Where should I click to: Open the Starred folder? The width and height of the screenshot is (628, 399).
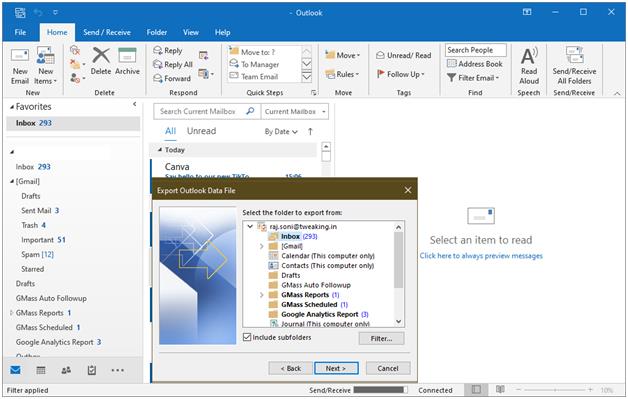32,269
